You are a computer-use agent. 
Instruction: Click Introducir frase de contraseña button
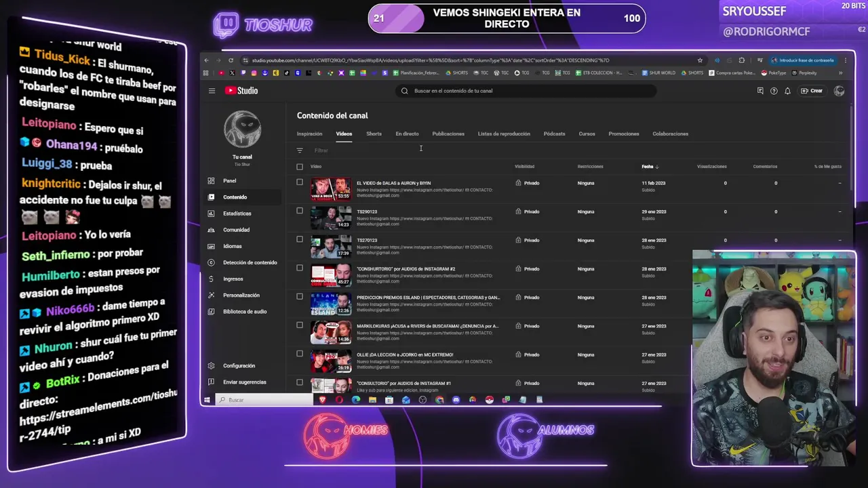pos(804,60)
